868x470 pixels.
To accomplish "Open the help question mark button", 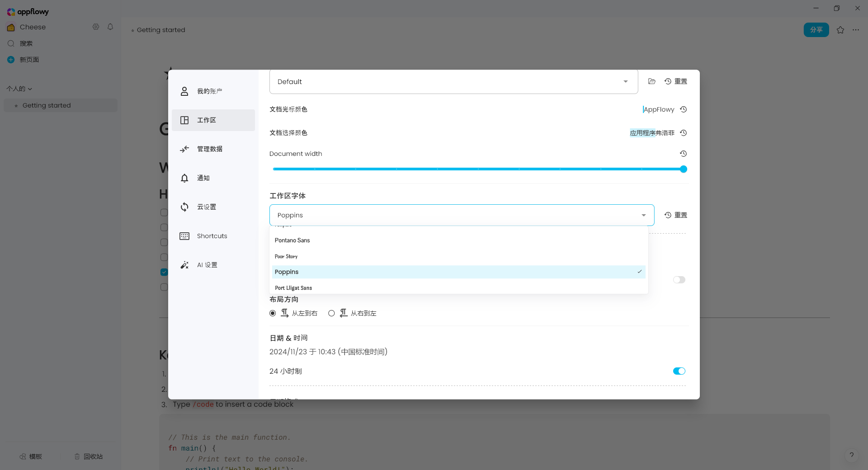I will coord(851,455).
